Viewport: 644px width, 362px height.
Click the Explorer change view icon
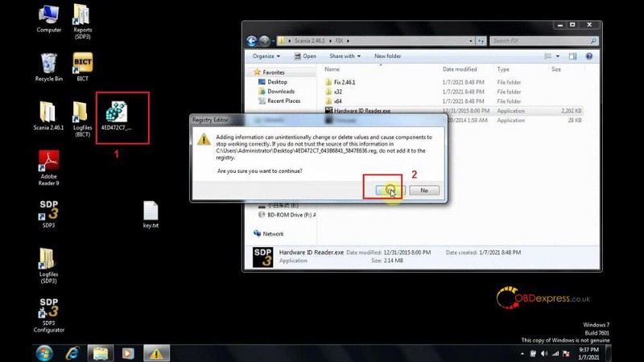547,56
